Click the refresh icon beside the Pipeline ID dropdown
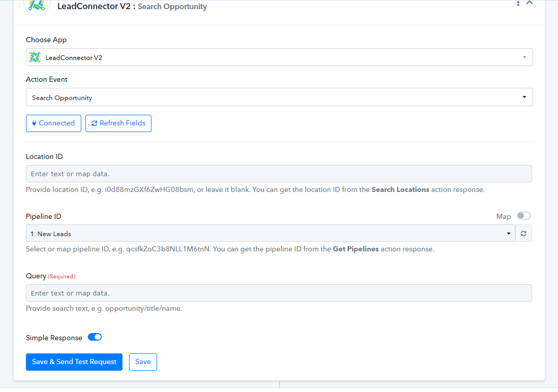558x392 pixels. (523, 234)
